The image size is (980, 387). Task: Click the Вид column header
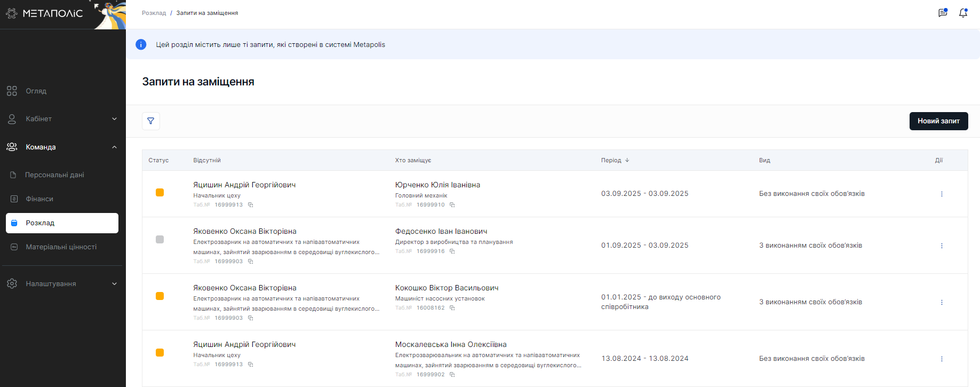click(764, 160)
